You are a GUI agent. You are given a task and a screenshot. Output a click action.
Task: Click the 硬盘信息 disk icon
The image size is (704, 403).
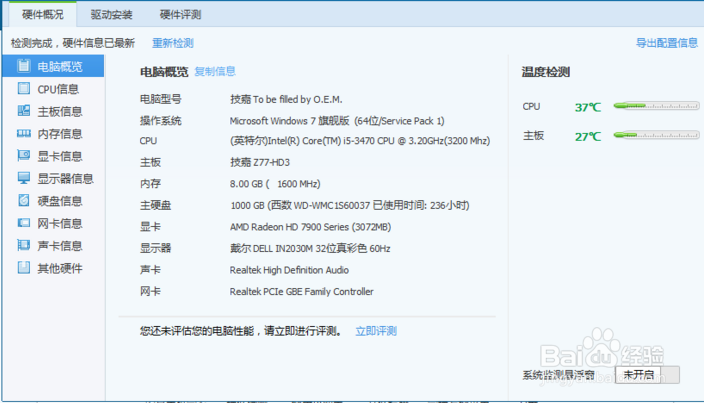(24, 201)
